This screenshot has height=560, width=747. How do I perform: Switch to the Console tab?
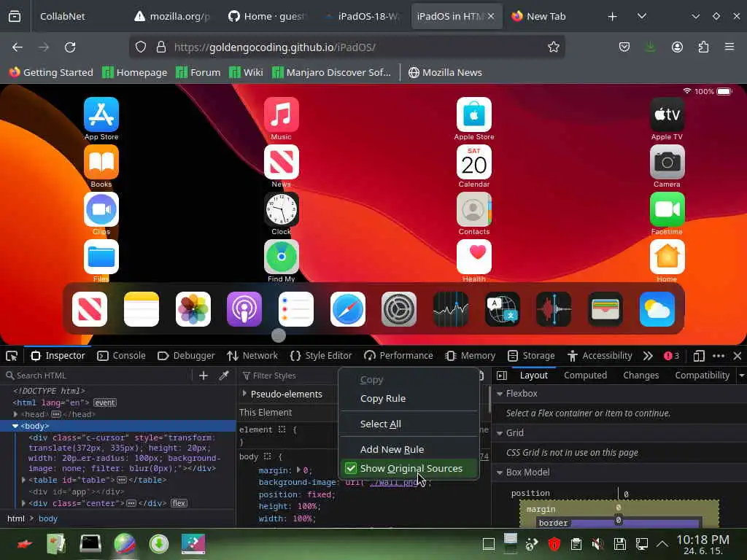coord(121,356)
